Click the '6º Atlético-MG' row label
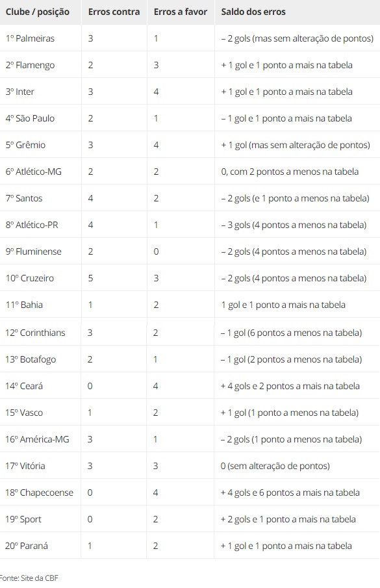The height and width of the screenshot is (588, 380). click(34, 172)
